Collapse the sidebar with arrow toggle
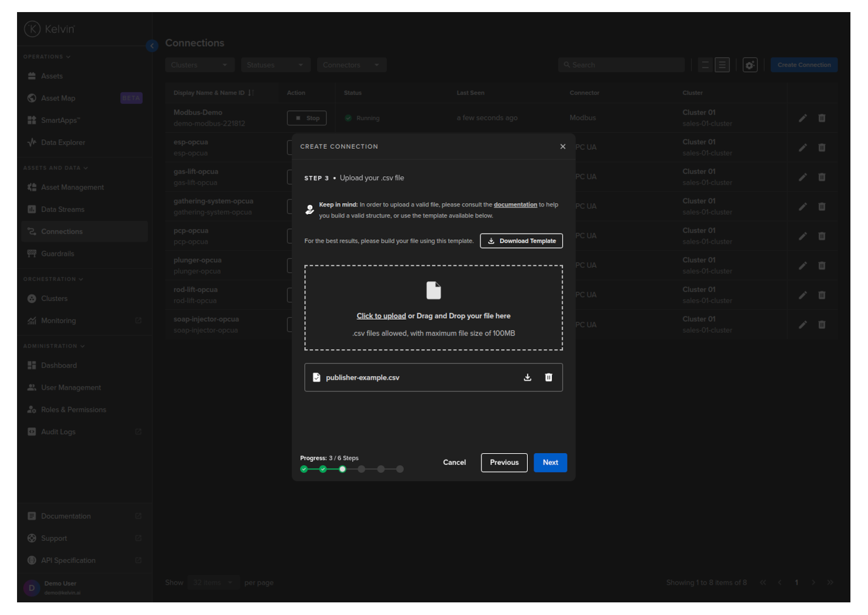This screenshot has height=615, width=868. (x=152, y=46)
